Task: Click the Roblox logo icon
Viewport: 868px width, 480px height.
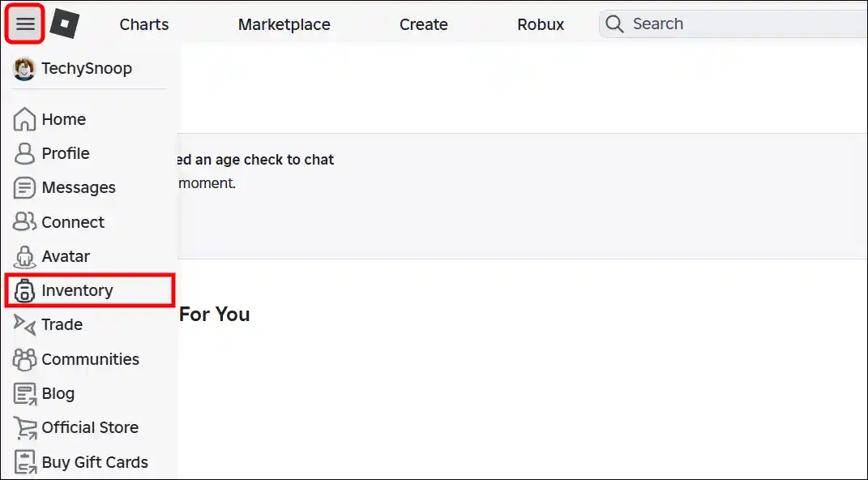Action: point(64,24)
